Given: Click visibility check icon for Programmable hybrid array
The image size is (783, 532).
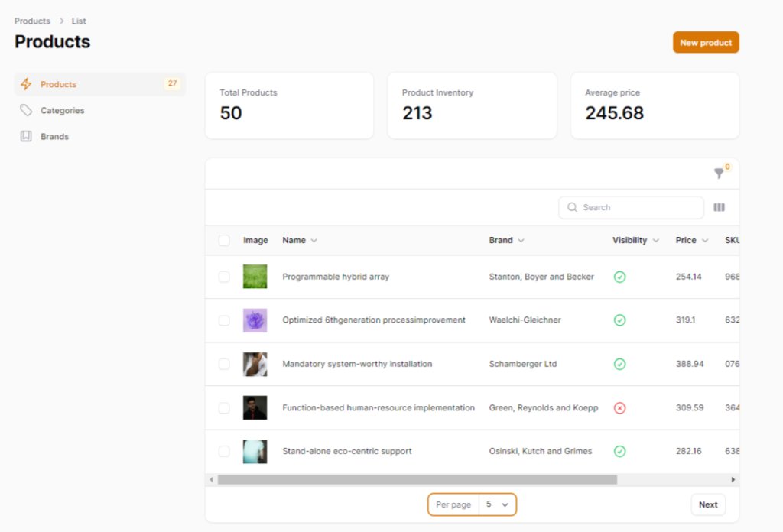Looking at the screenshot, I should coord(619,277).
